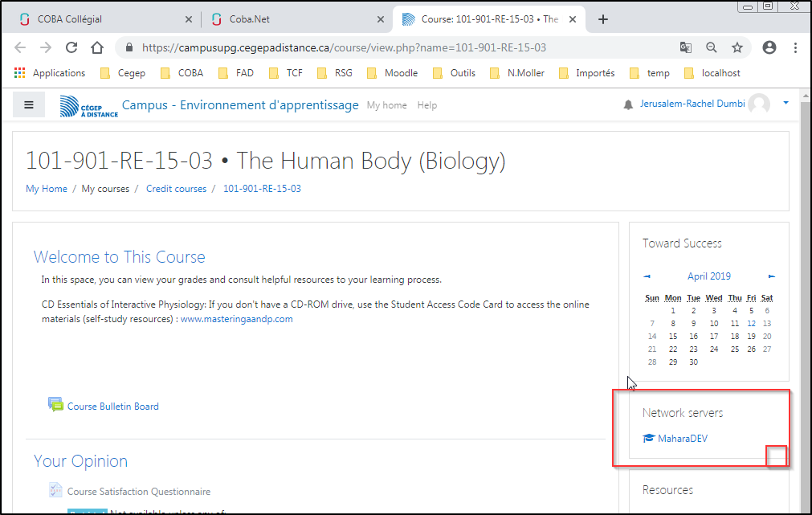Bookmark page with star icon

pos(737,47)
